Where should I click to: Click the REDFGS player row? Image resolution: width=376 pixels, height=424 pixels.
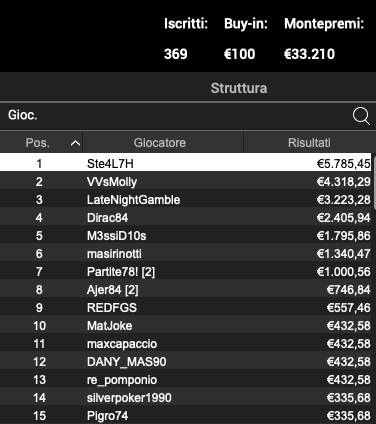tap(185, 308)
